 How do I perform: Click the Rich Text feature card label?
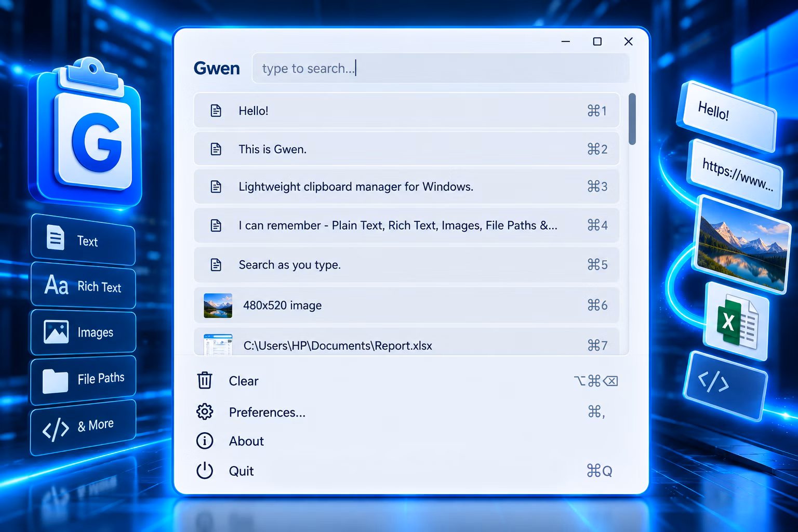(99, 287)
